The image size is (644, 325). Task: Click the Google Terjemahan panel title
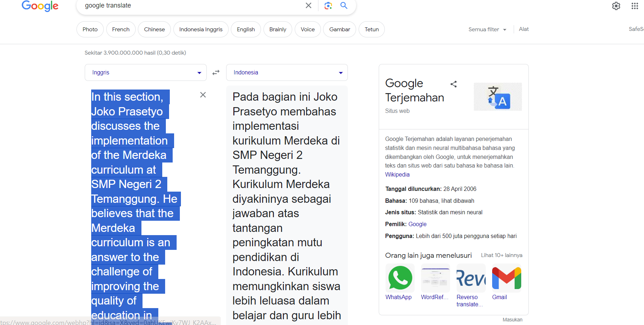pyautogui.click(x=415, y=90)
